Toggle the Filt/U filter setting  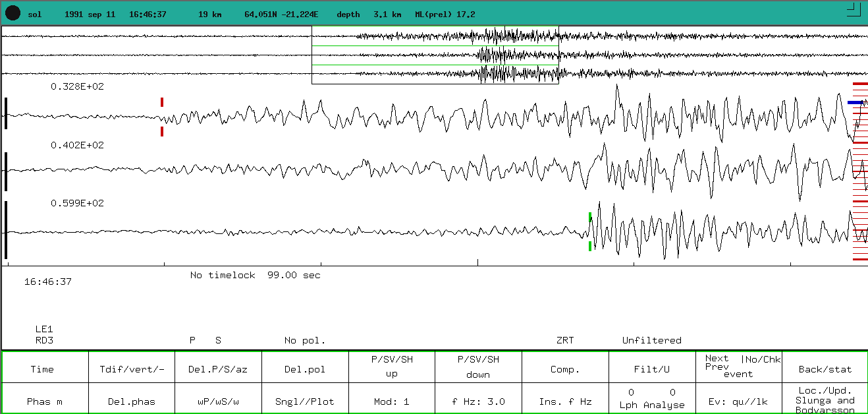[652, 369]
